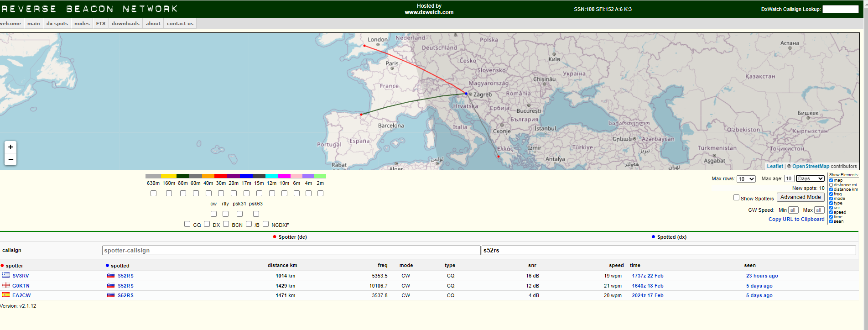Enable the Show Spotters checkbox

tap(736, 198)
